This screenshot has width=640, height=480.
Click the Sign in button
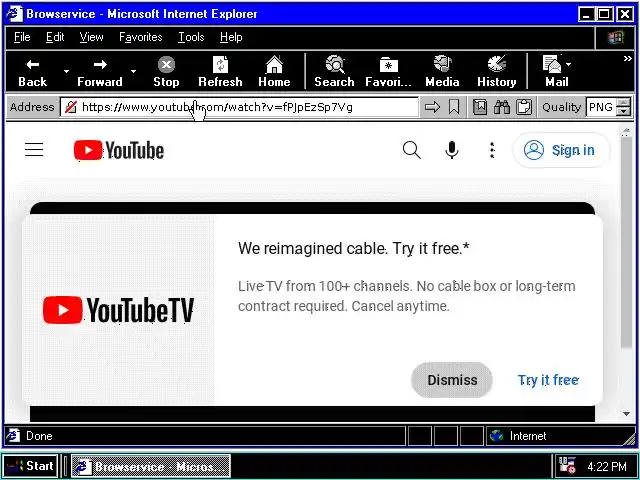coord(561,150)
